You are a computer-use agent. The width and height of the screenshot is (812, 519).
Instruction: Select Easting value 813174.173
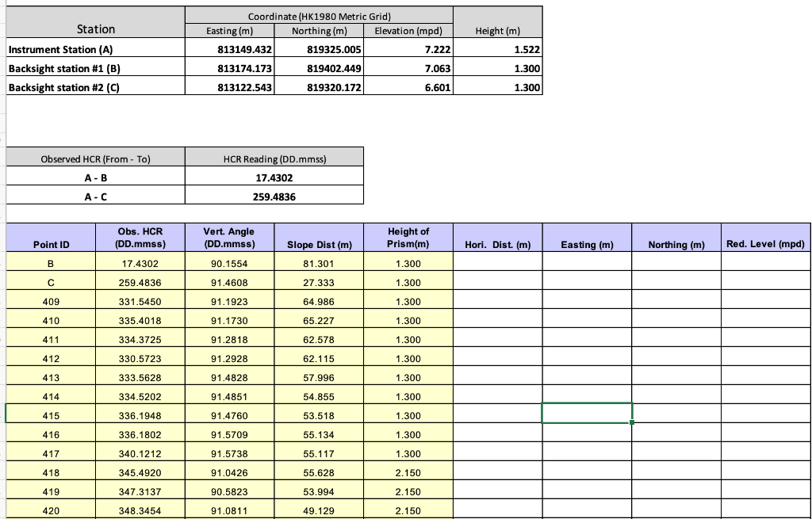pos(229,68)
